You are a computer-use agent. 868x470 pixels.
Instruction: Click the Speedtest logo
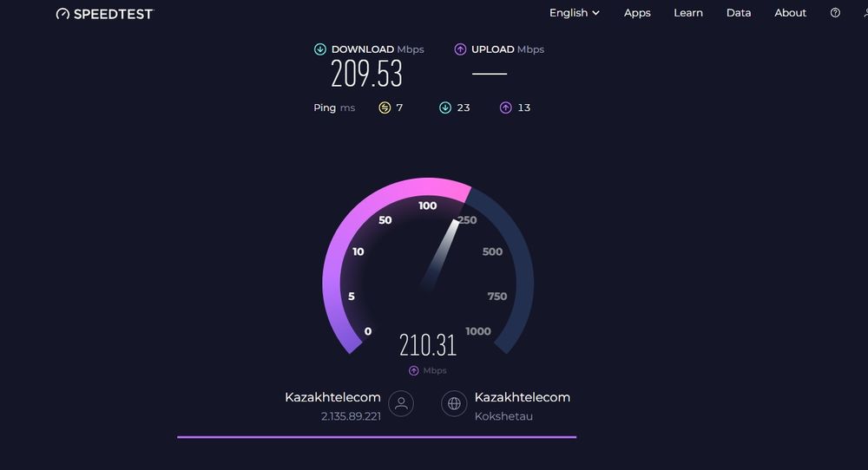coord(105,13)
